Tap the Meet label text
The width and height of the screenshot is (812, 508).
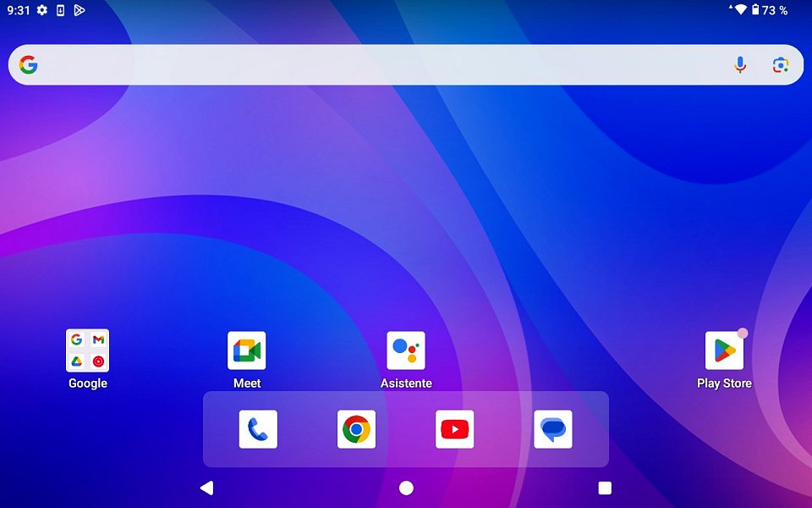coord(247,383)
